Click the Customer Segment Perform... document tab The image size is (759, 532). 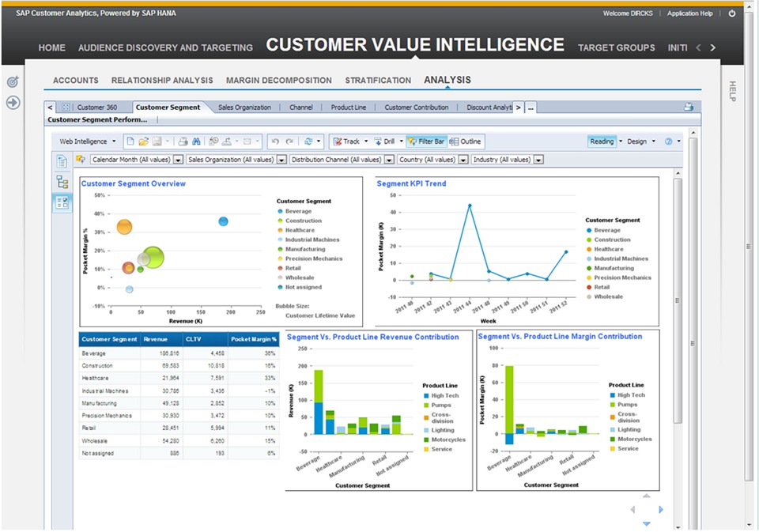[x=97, y=119]
